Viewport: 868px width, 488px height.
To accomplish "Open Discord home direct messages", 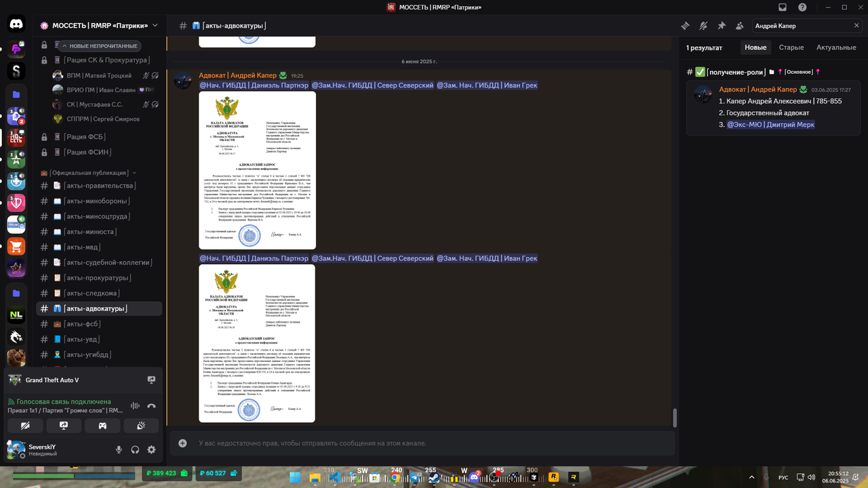I will pos(16,24).
